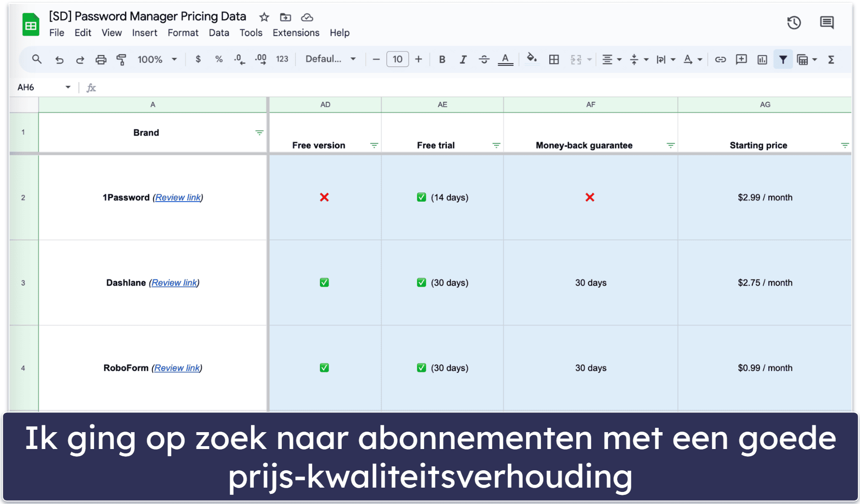Screen dimensions: 860x504
Task: Decrease font size with minus button
Action: pos(376,59)
